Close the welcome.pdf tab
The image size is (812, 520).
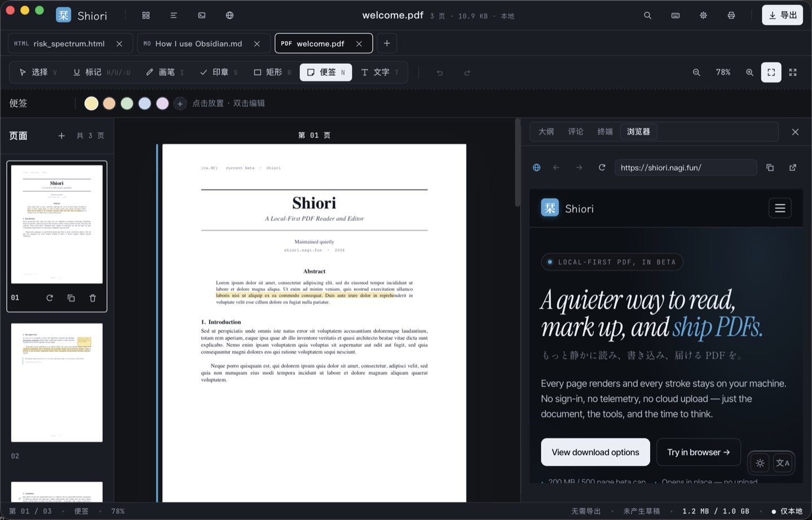[x=359, y=43]
